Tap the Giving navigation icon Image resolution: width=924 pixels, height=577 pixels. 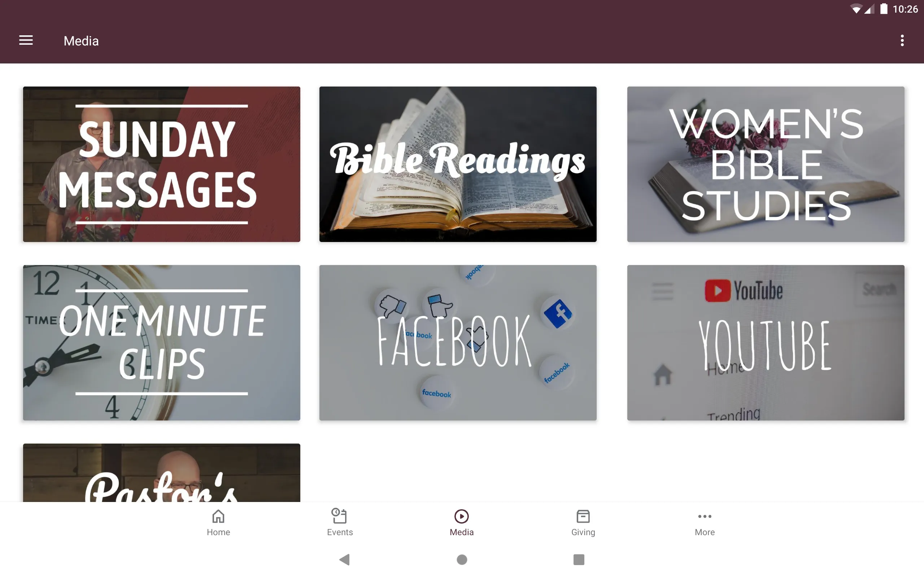click(x=583, y=522)
